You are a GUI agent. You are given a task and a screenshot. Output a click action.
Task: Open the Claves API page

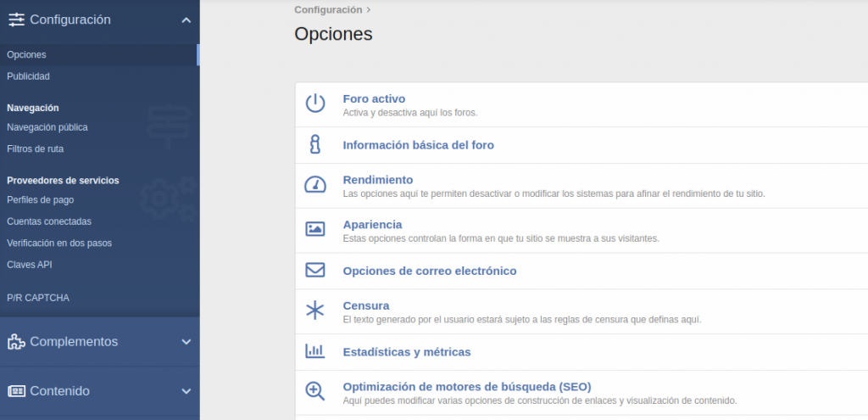click(x=29, y=265)
